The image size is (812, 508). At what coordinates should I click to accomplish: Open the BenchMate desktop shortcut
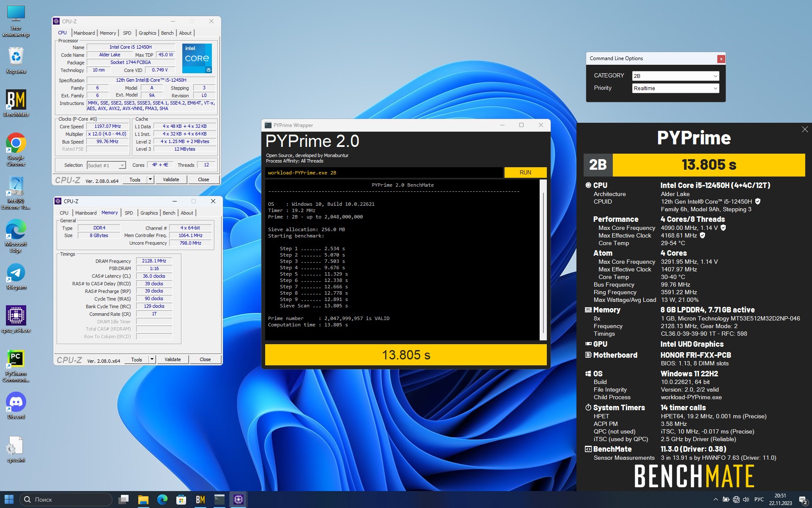[x=16, y=103]
